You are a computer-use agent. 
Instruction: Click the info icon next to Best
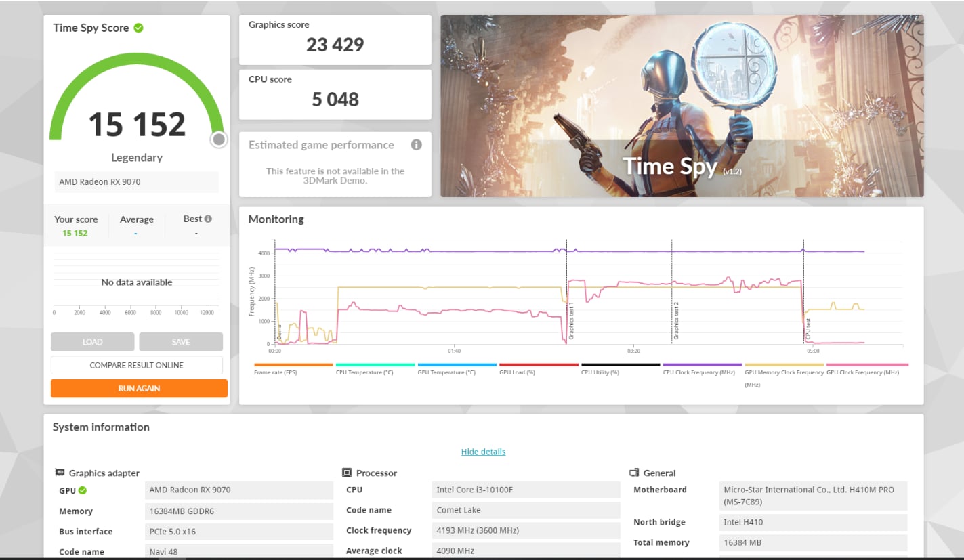[x=208, y=219]
